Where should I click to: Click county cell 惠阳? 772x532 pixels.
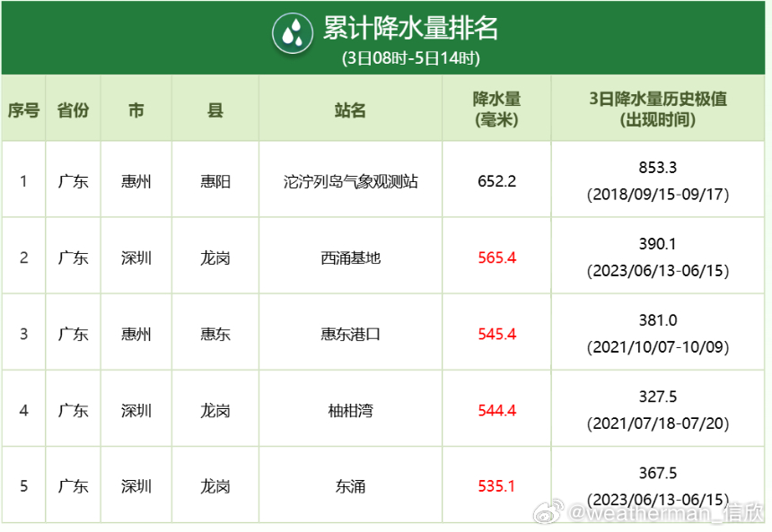click(x=215, y=181)
